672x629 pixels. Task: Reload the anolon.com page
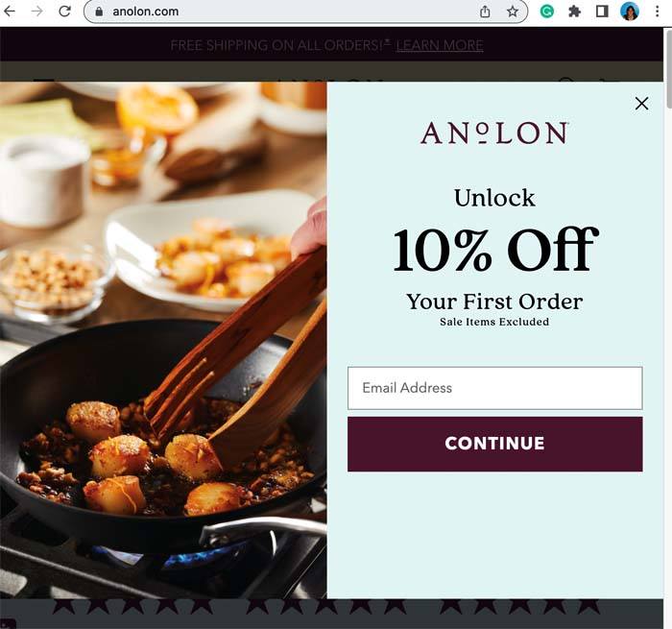(x=64, y=12)
